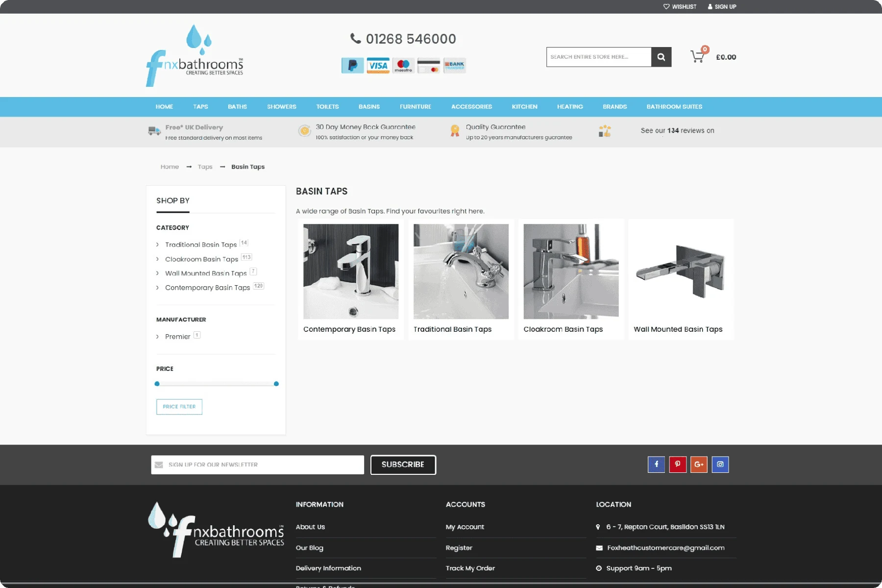
Task: Open the About Us footer link
Action: 310,527
